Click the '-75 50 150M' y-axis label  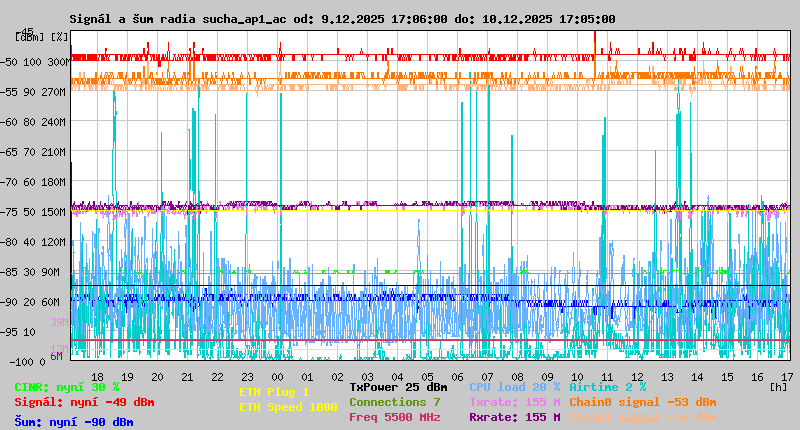(x=42, y=212)
